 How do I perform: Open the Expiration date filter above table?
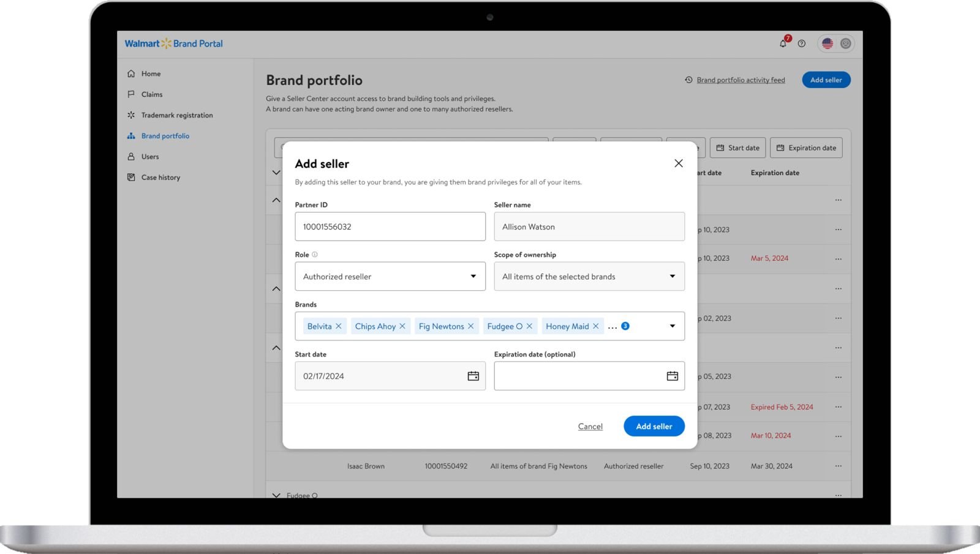tap(807, 148)
